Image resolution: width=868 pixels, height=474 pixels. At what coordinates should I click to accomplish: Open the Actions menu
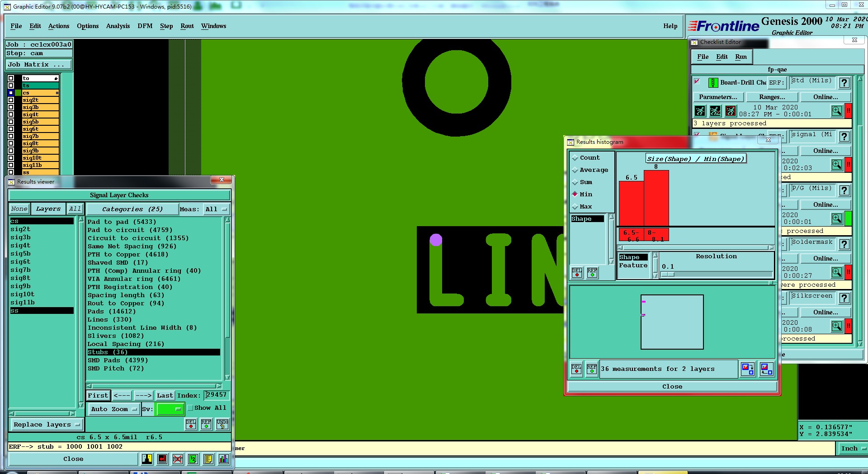pos(59,26)
